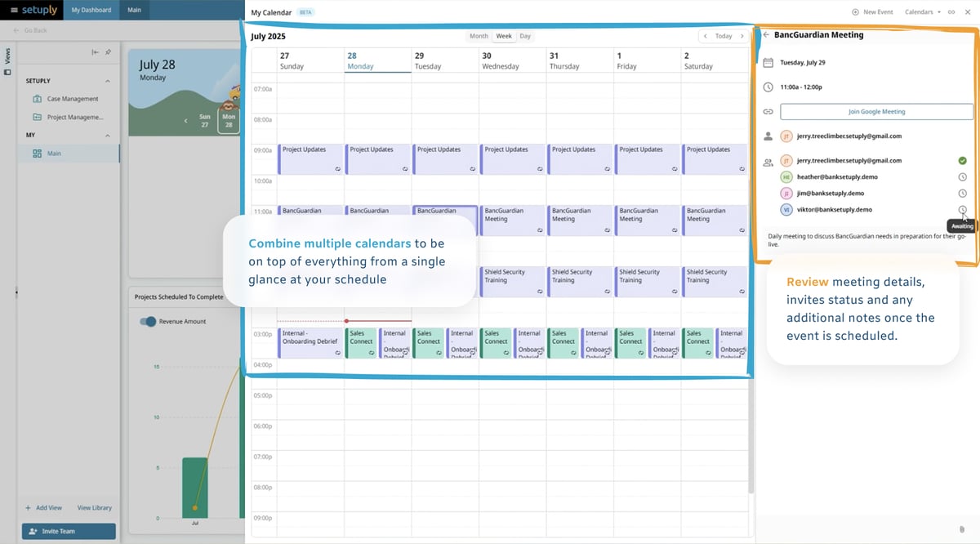Click the 06:00p time label
Viewport: 980px width, 544px height.
pos(263,426)
